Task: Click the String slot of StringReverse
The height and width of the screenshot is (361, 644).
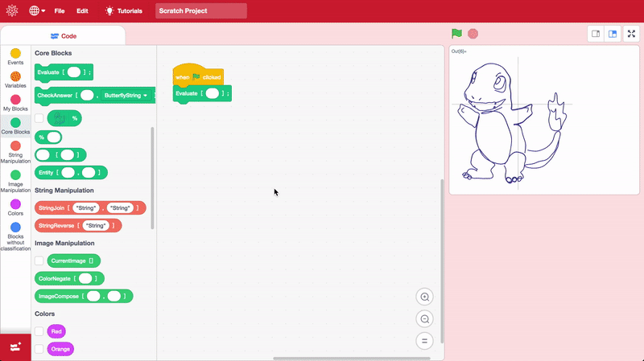Action: click(96, 226)
